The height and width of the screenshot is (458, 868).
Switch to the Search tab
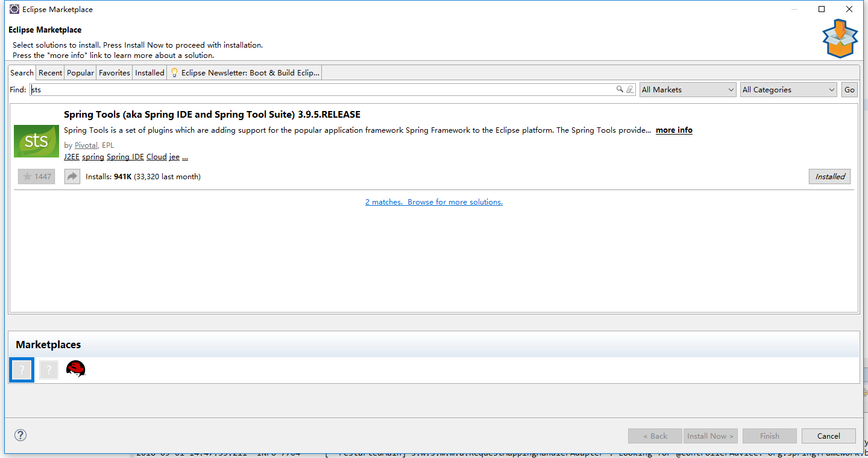[x=22, y=72]
